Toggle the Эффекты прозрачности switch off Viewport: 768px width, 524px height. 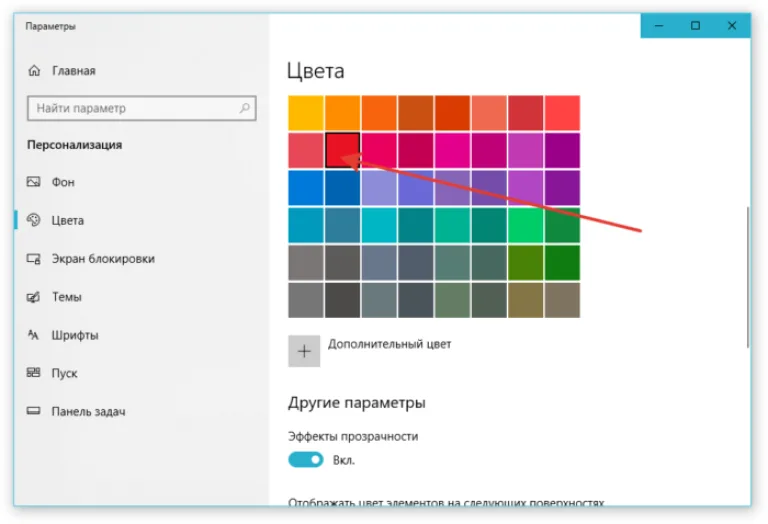click(x=306, y=460)
